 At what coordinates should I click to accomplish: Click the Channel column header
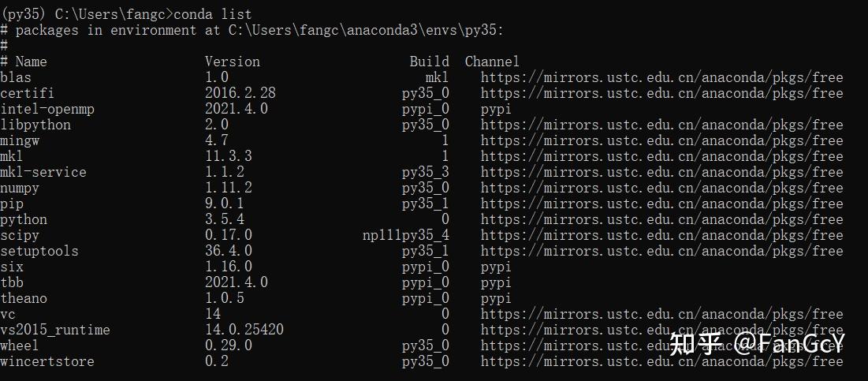click(492, 62)
